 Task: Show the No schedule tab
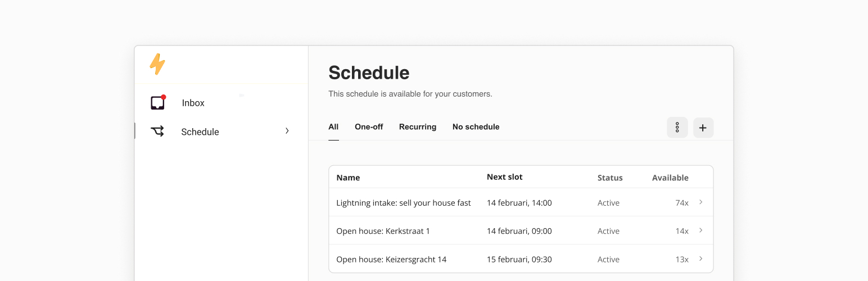[476, 127]
